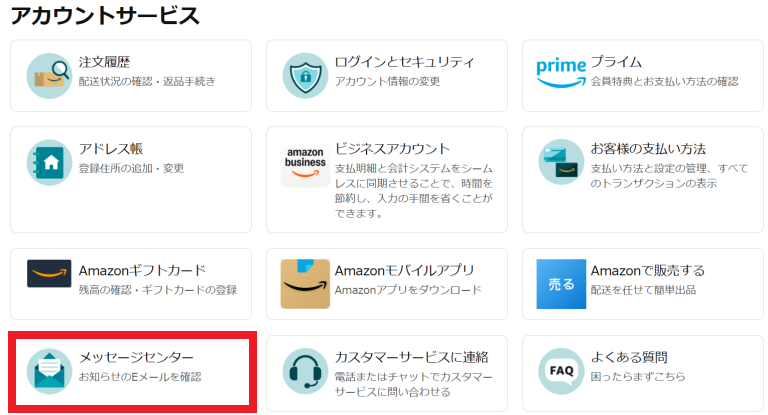Open the メッセージセンター title
Viewport: 768px width, 415px height.
(136, 357)
